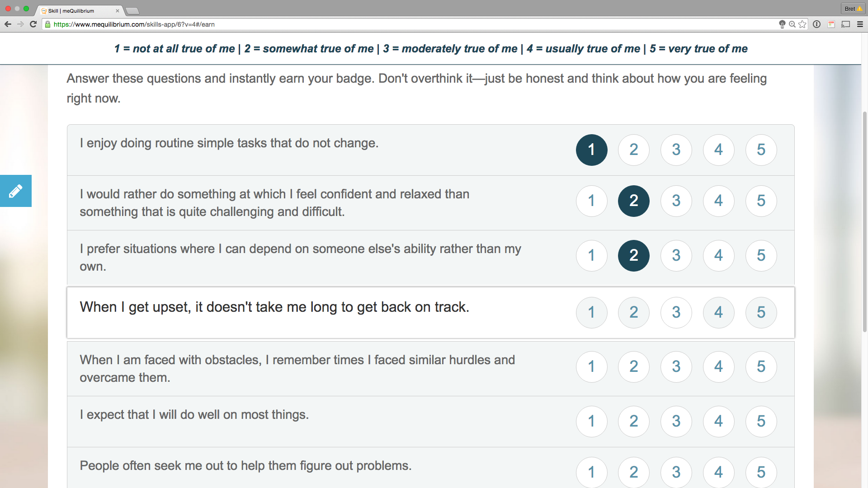This screenshot has width=868, height=488.
Task: Rate 'get upset' question as 3
Action: [x=676, y=312]
